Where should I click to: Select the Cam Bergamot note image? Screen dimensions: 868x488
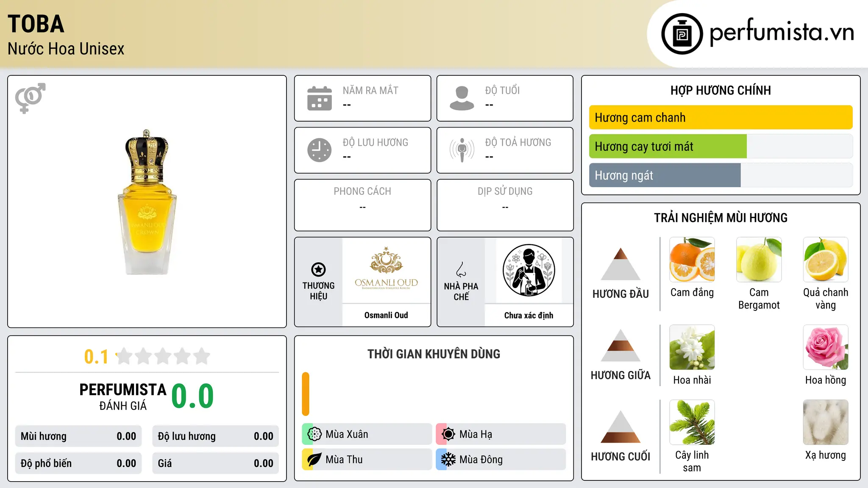click(759, 260)
